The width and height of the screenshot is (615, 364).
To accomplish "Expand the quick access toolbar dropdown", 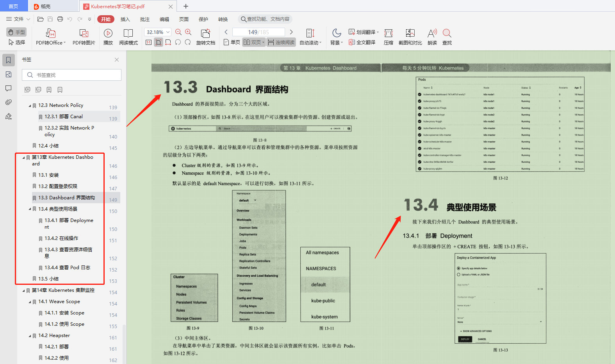I will point(89,19).
